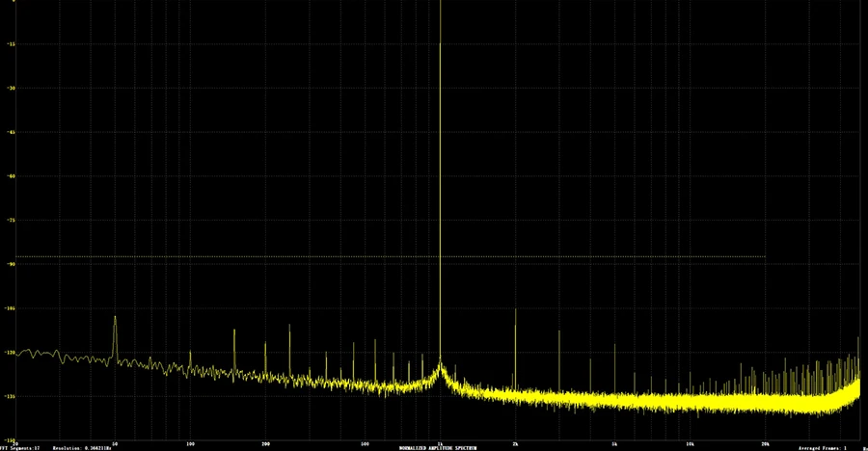The height and width of the screenshot is (451, 868).
Task: Click the FFT Segments status text
Action: tap(18, 447)
